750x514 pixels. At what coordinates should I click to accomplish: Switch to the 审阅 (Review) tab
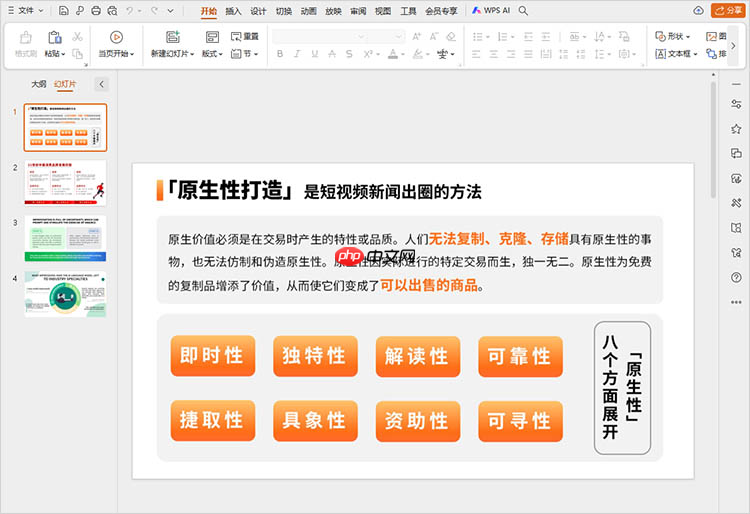358,11
